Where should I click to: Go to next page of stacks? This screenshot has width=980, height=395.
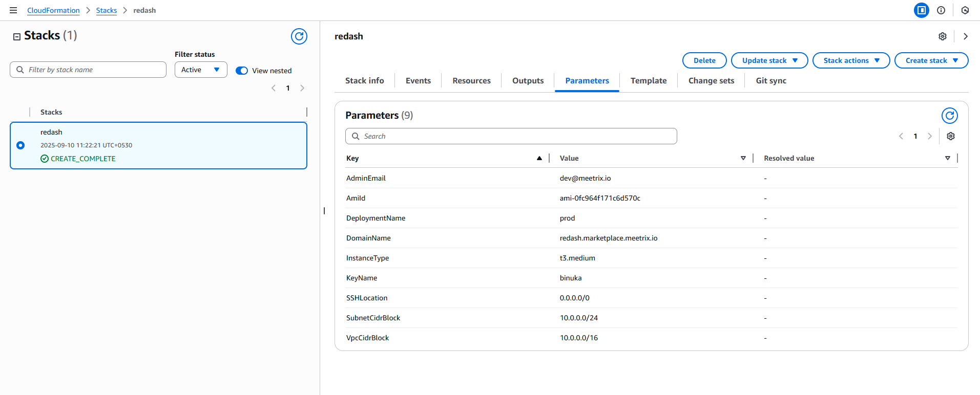(302, 88)
